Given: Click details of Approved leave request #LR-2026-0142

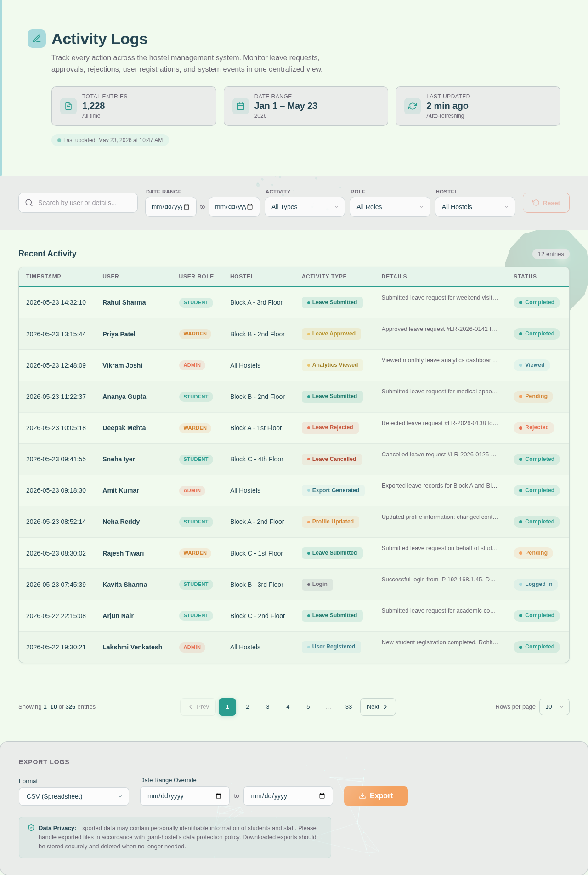Looking at the screenshot, I should [440, 329].
